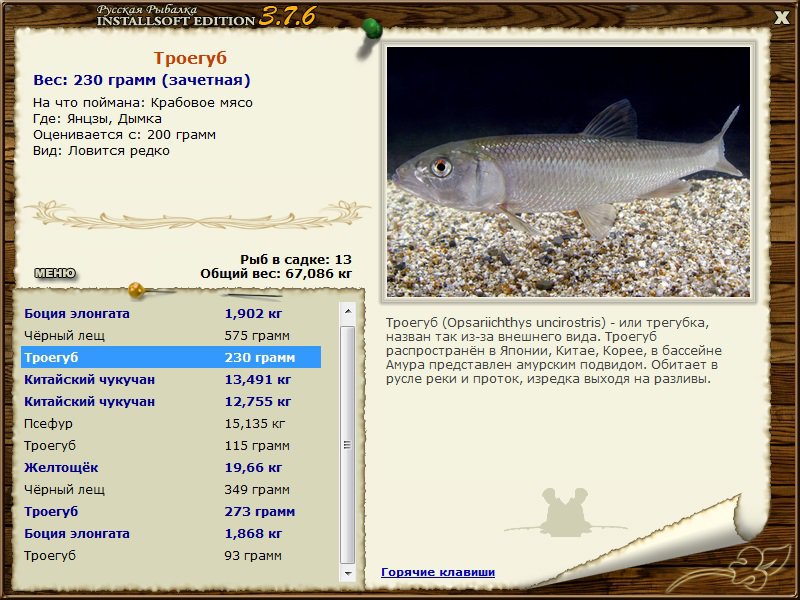The image size is (800, 600).
Task: Click the fish list scrollbar thumb
Action: [x=348, y=445]
